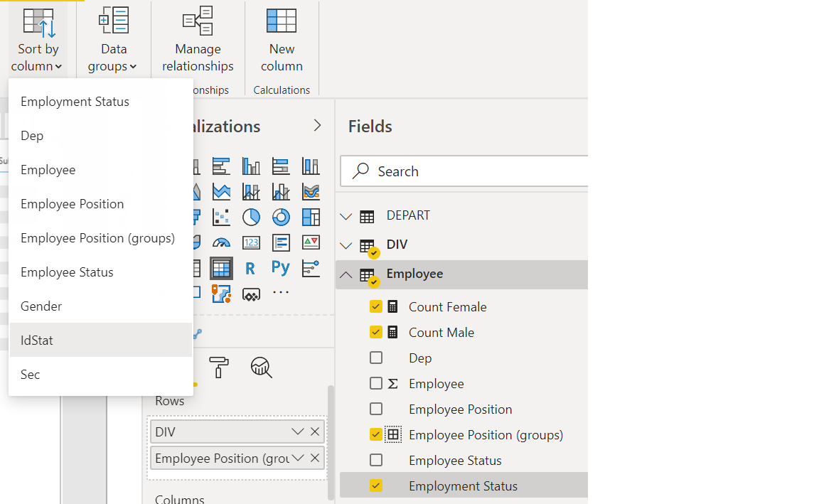Click Manage relationships button
The height and width of the screenshot is (504, 819).
[x=198, y=39]
